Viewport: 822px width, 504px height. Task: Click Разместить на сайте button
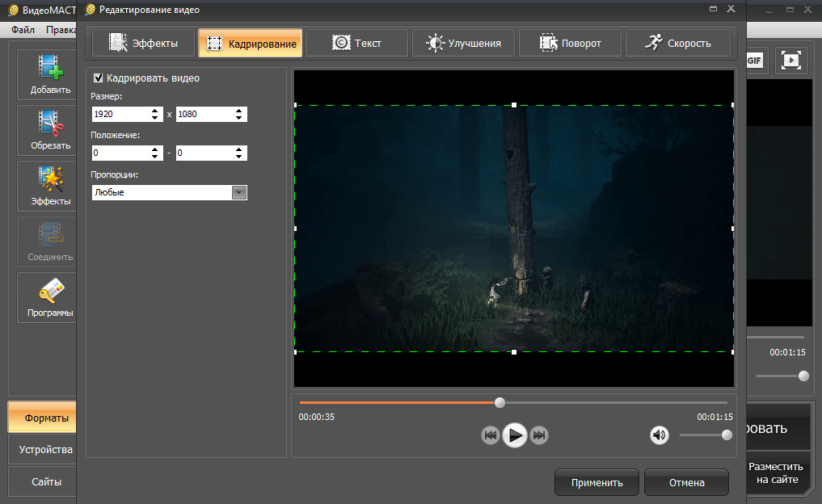tap(778, 472)
